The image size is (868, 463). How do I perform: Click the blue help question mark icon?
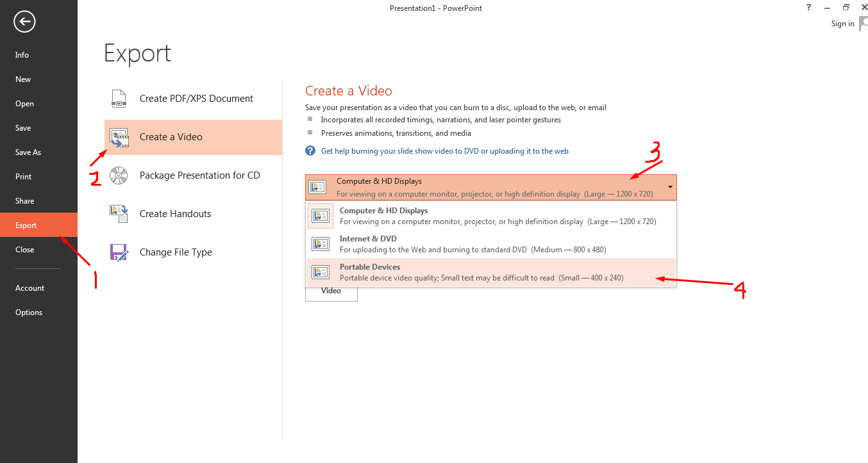pos(310,151)
